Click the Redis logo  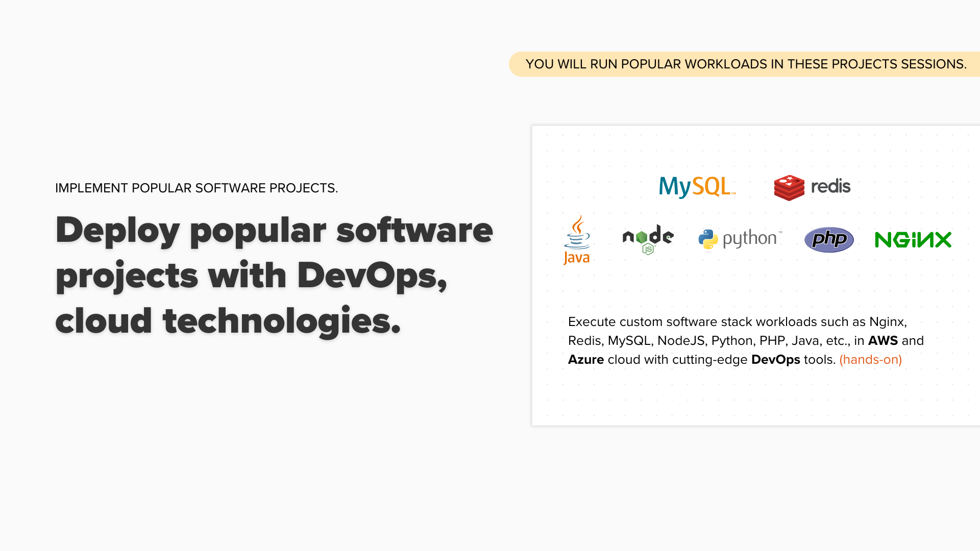(812, 187)
